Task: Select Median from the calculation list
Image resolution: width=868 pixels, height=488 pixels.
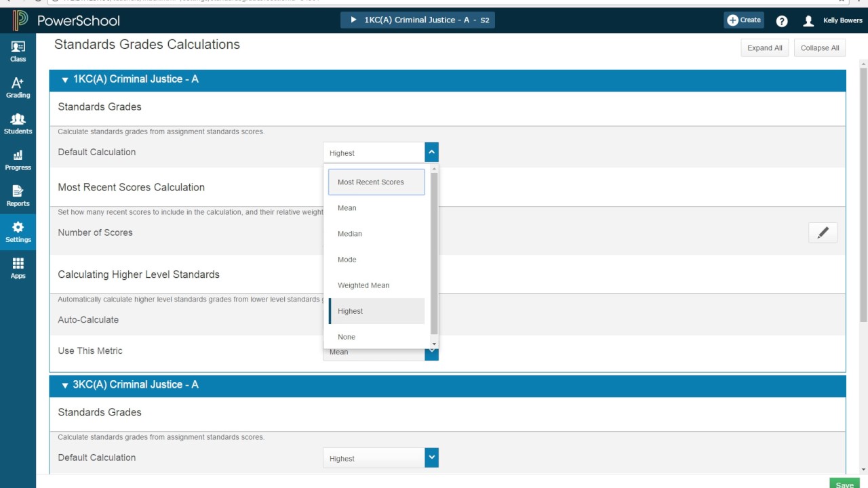Action: point(376,234)
